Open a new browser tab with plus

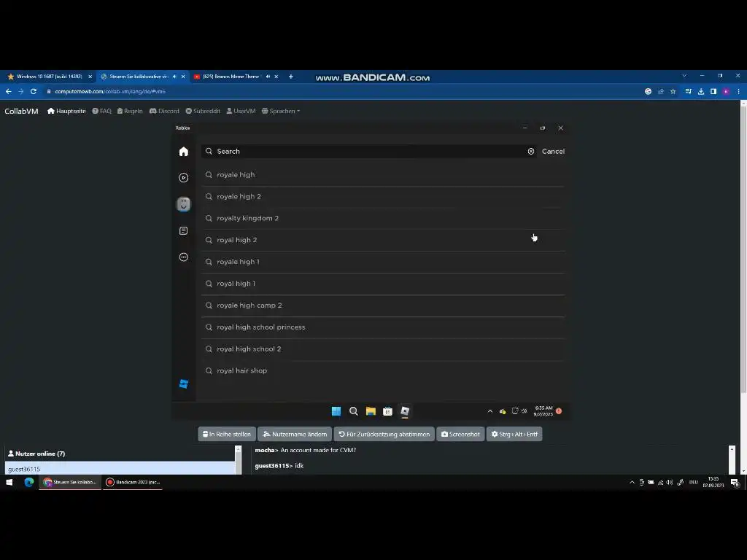[x=291, y=77]
